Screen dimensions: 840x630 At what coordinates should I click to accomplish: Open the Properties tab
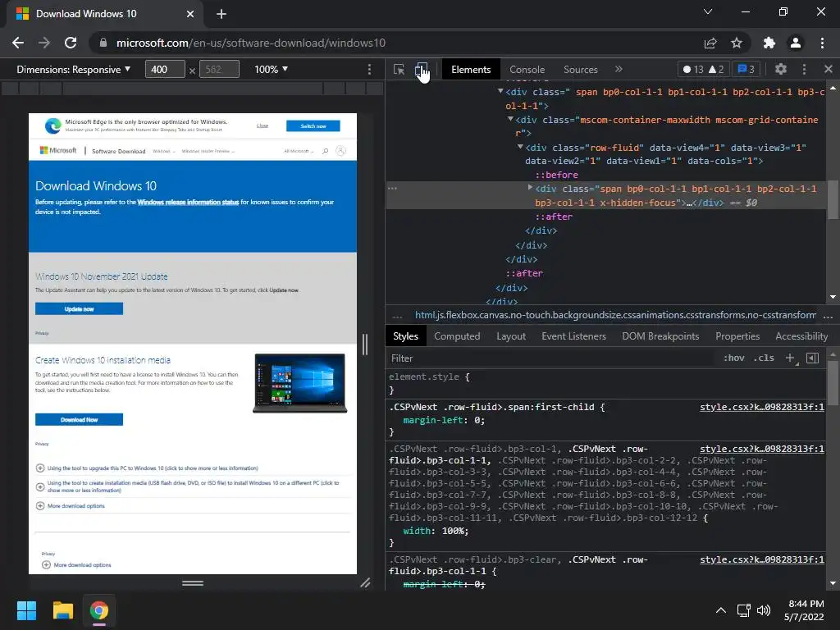pos(737,336)
